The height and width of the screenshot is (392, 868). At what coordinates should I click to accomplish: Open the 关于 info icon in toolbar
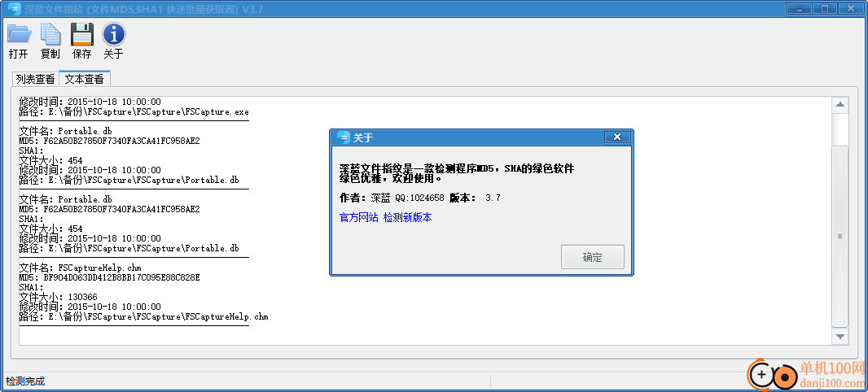(114, 41)
